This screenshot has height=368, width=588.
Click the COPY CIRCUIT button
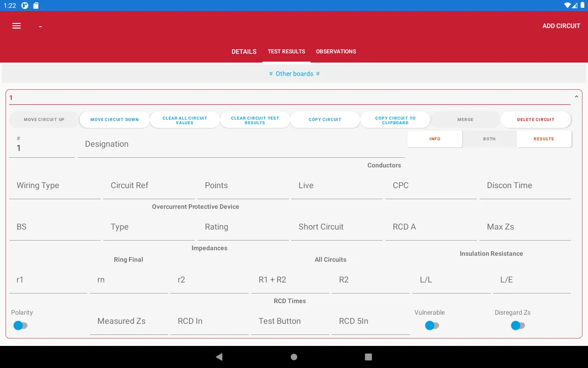click(x=325, y=119)
